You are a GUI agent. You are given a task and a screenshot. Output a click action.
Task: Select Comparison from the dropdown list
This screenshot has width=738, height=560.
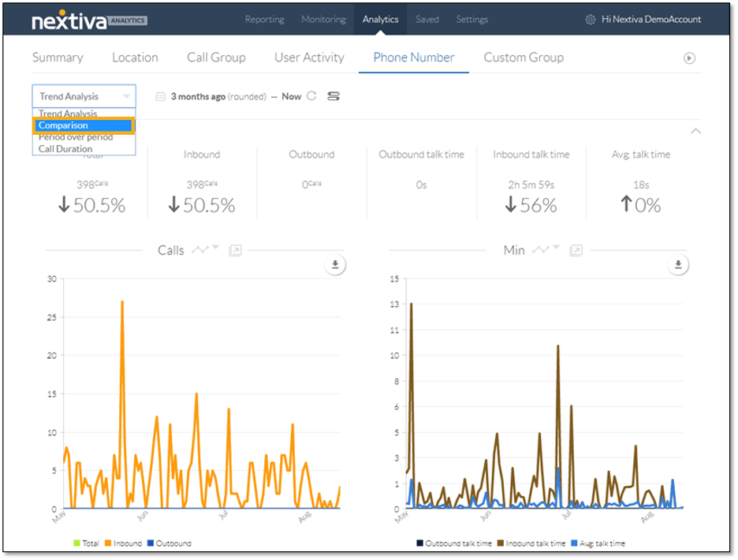pyautogui.click(x=84, y=125)
